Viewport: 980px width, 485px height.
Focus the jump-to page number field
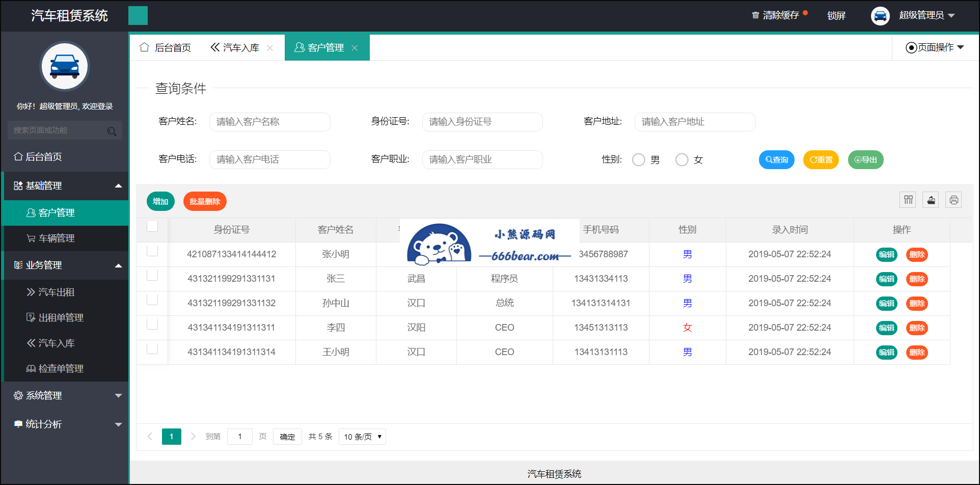[240, 437]
